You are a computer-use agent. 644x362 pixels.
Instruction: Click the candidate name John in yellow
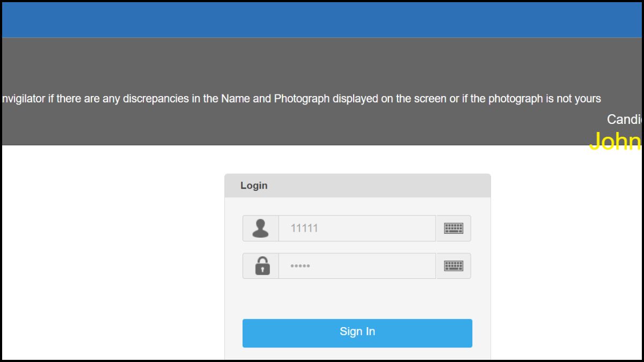tap(614, 141)
